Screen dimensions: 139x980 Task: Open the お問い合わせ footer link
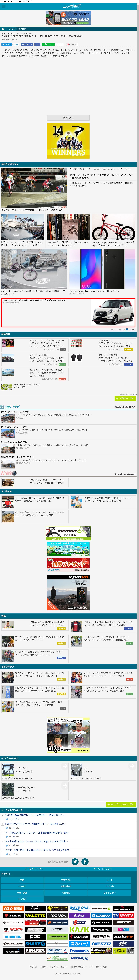pos(101,967)
